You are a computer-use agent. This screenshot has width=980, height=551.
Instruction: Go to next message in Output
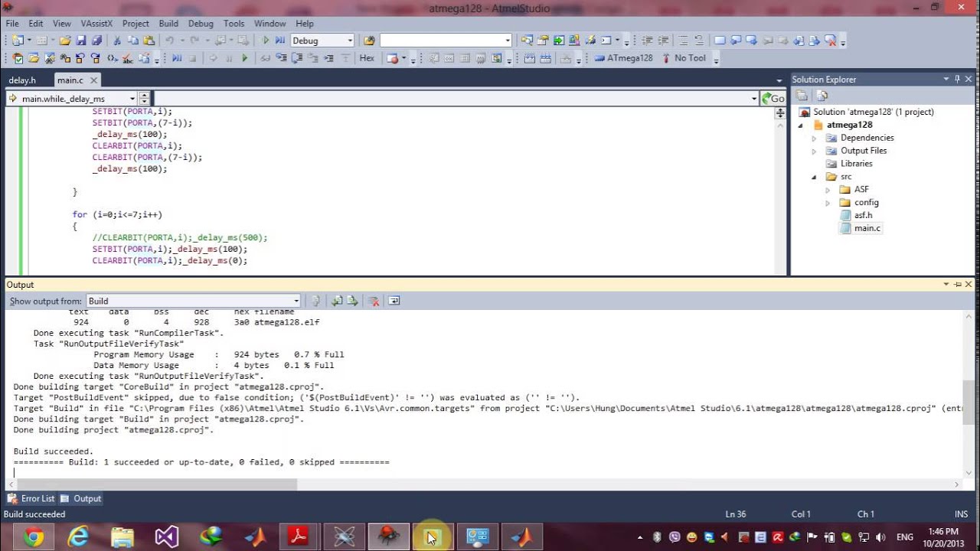pos(352,301)
